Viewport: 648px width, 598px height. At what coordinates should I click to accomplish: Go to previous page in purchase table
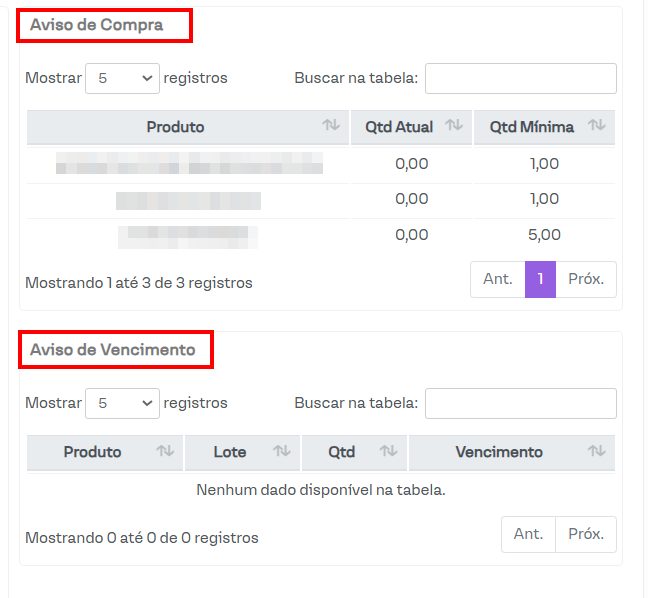click(498, 279)
